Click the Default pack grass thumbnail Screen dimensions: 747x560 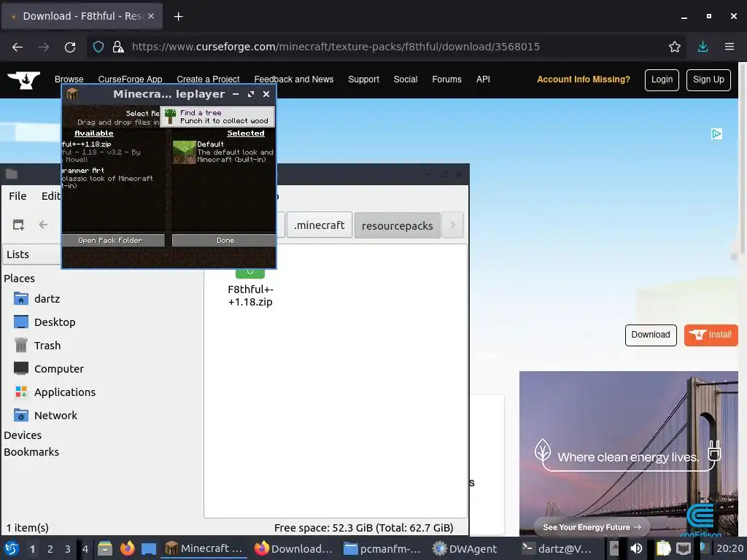tap(185, 152)
